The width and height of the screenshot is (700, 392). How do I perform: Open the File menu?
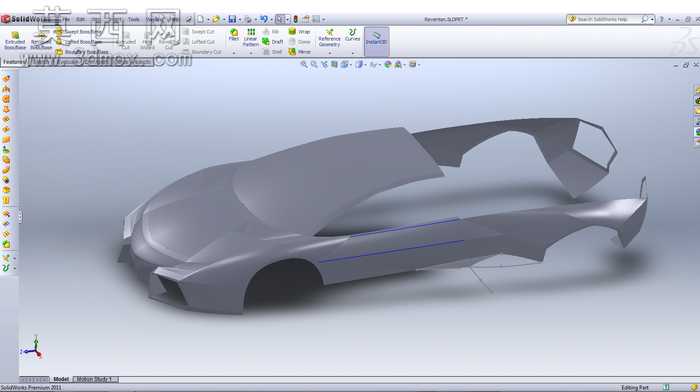pos(66,19)
